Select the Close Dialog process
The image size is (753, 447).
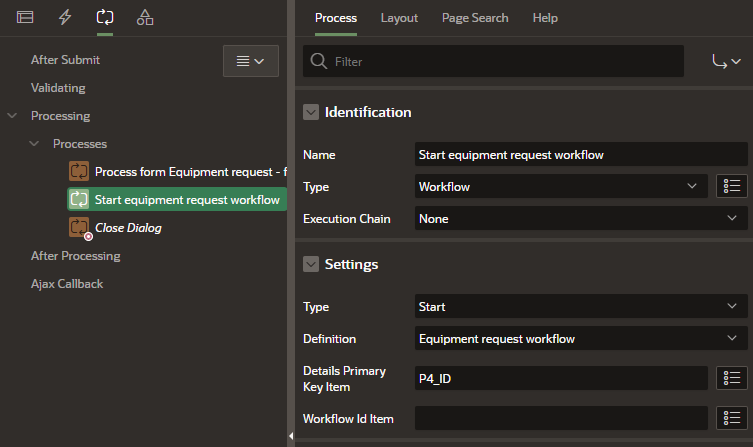coord(128,228)
